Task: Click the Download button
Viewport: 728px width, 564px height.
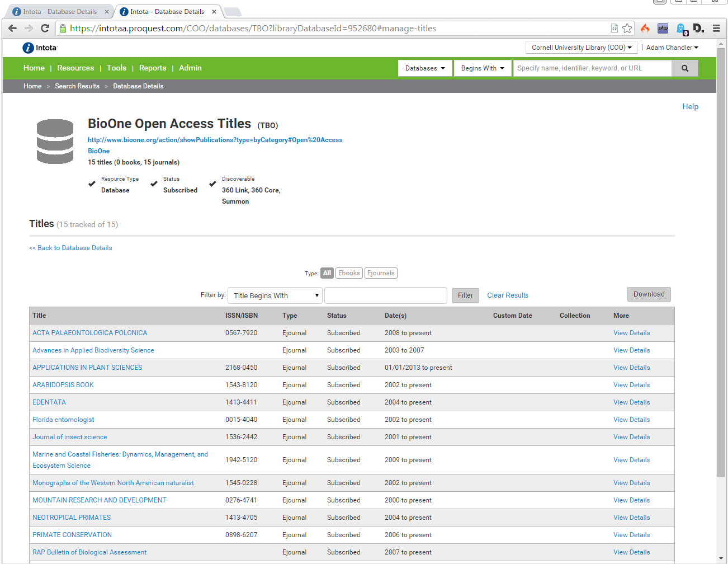Action: tap(649, 294)
